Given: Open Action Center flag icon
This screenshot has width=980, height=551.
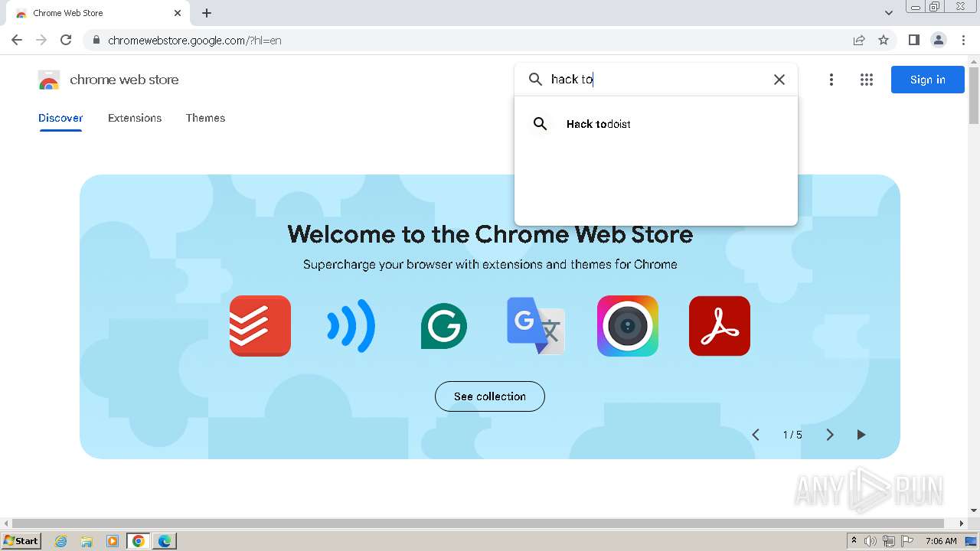Looking at the screenshot, I should (x=908, y=541).
